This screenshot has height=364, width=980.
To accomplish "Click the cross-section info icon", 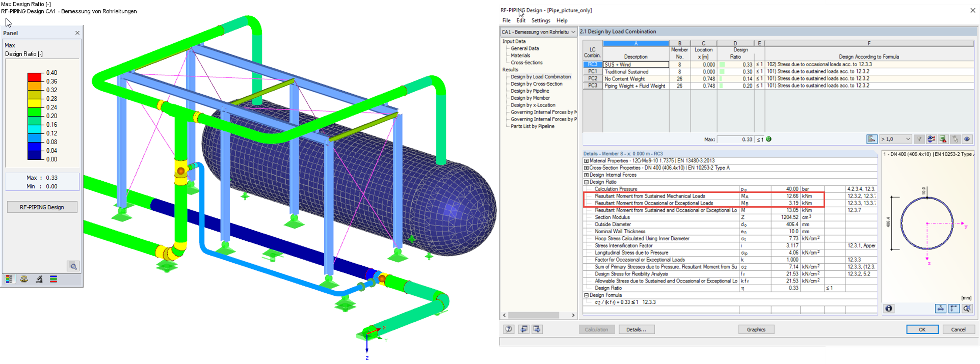I will click(x=889, y=308).
